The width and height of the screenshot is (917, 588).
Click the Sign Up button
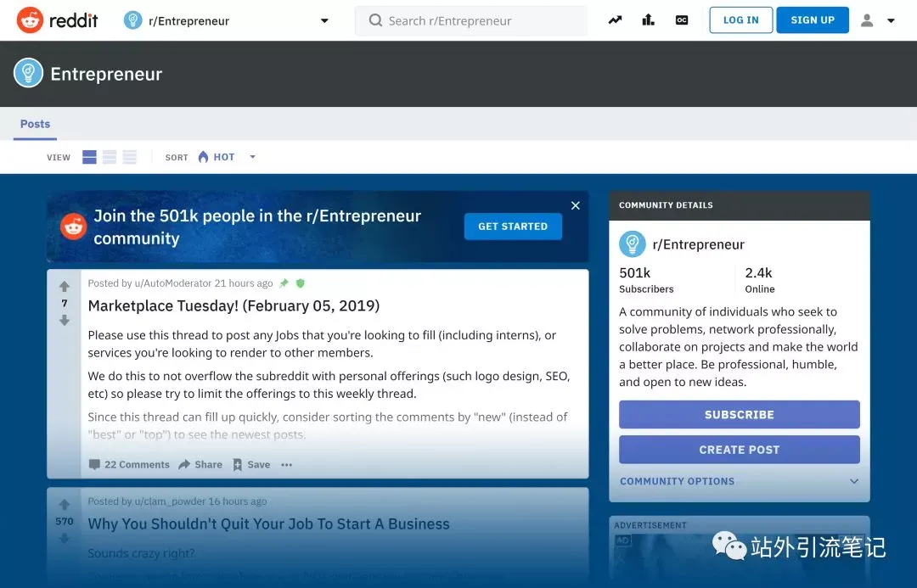click(x=813, y=20)
